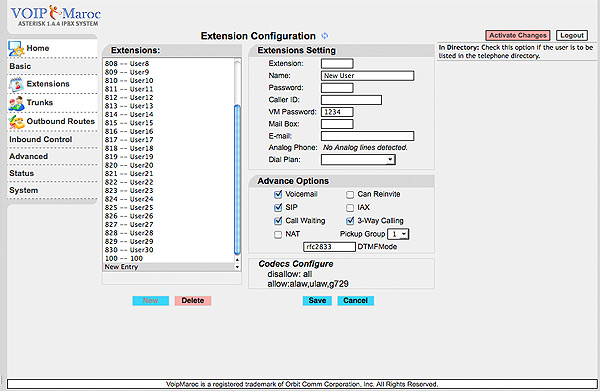Open the Inbound Control menu

click(41, 139)
